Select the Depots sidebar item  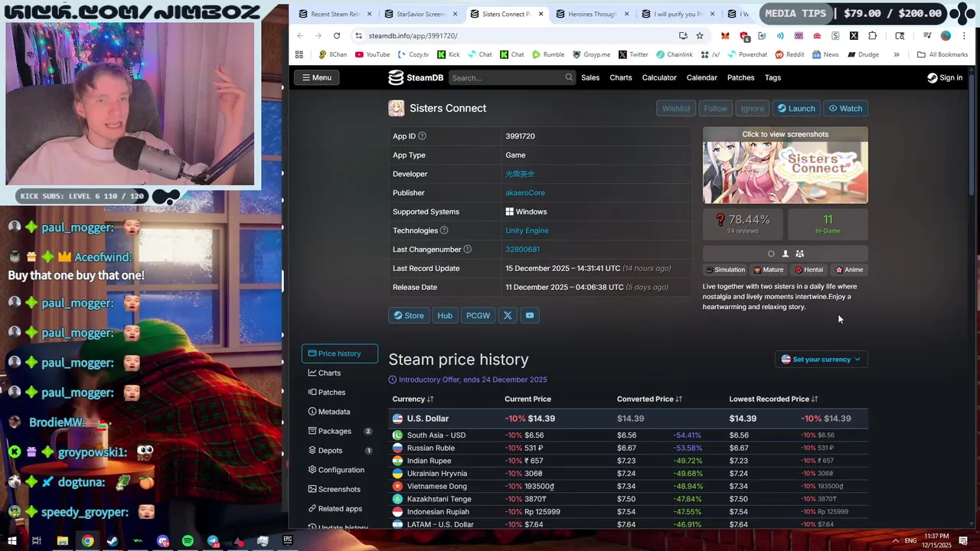[x=340, y=450]
